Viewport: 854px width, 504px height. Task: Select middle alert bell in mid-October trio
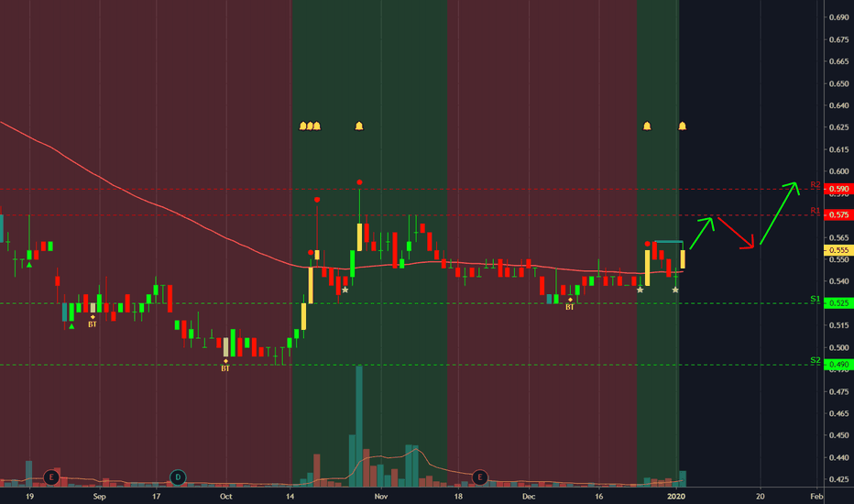pos(310,126)
